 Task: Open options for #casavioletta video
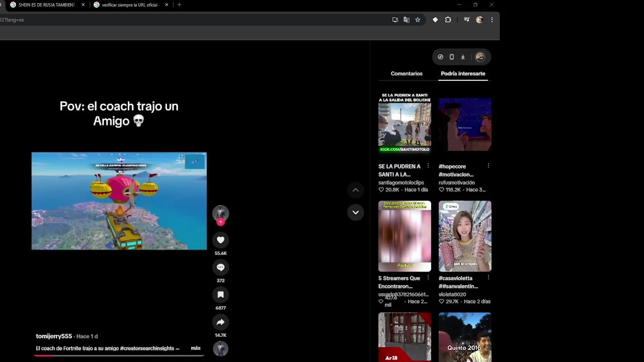coord(488,278)
